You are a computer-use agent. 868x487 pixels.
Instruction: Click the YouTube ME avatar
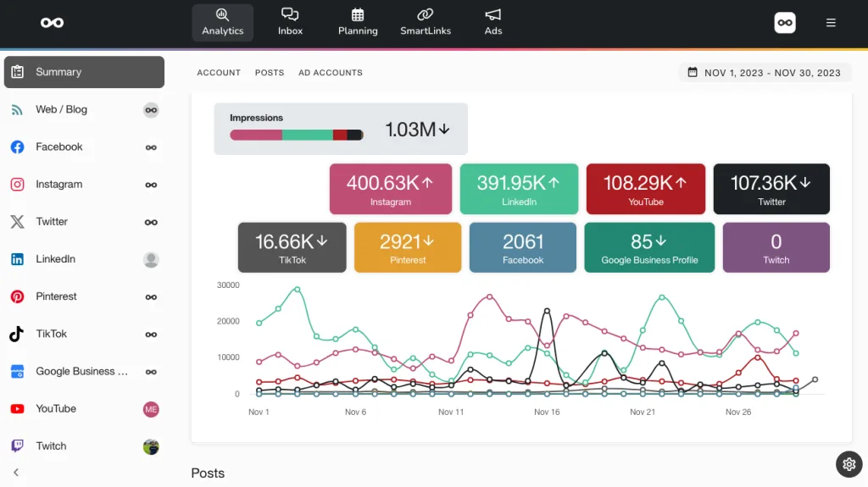pos(151,410)
